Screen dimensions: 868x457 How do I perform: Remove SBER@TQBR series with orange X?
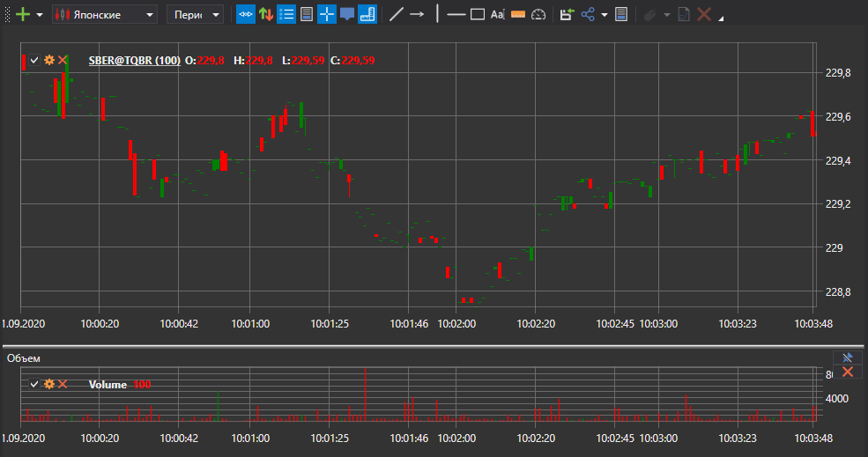pyautogui.click(x=63, y=60)
